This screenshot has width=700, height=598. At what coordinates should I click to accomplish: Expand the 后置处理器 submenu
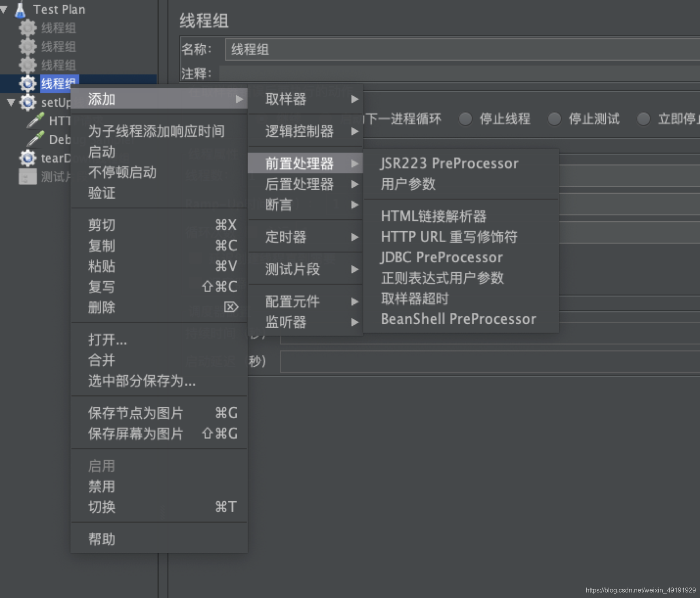(x=305, y=184)
